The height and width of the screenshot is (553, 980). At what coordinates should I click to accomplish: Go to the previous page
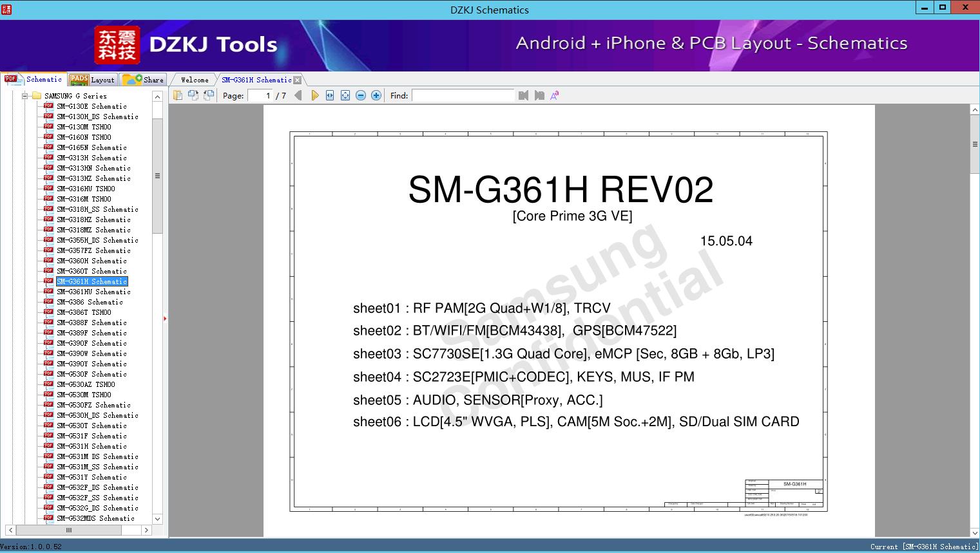pos(298,95)
